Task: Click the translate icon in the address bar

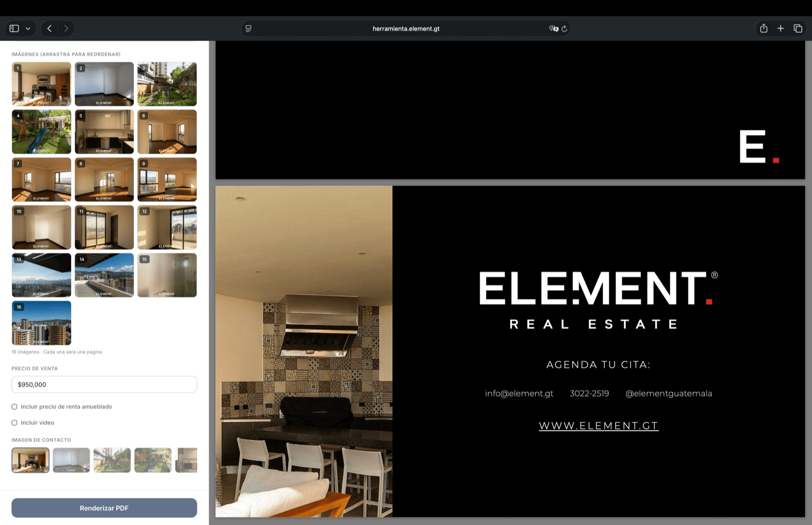Action: coord(554,28)
